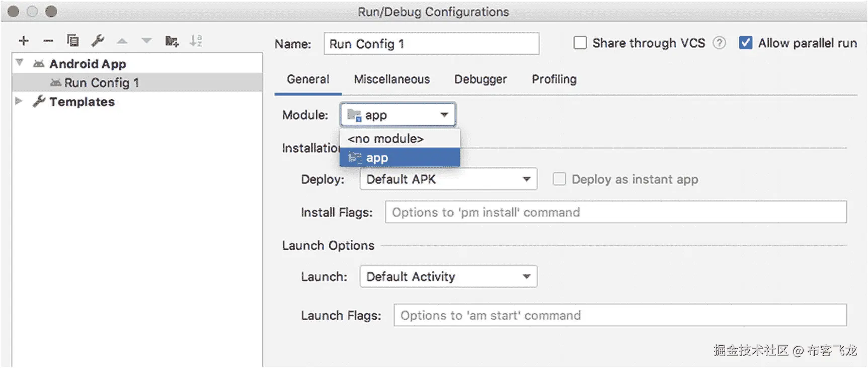Click the Move Up arrow icon
This screenshot has width=868, height=368.
click(122, 41)
